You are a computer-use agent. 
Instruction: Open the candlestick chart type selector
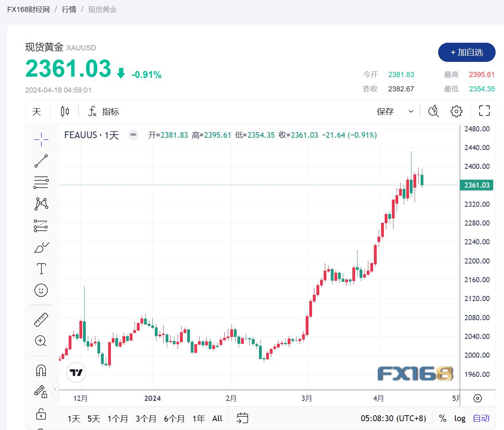pyautogui.click(x=65, y=111)
